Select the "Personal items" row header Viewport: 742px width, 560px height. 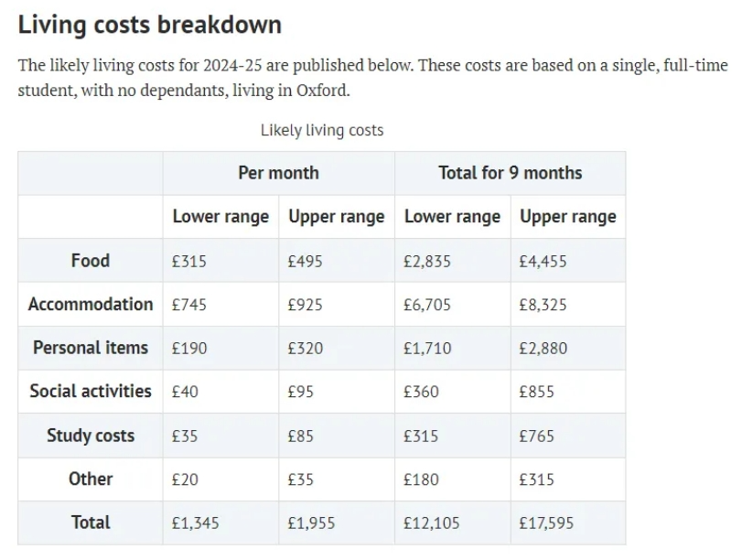pyautogui.click(x=90, y=348)
